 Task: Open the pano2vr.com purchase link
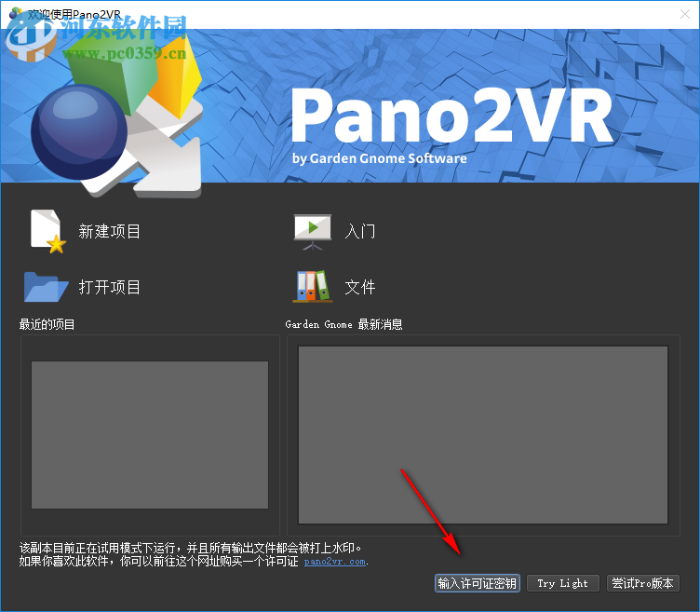tap(335, 562)
